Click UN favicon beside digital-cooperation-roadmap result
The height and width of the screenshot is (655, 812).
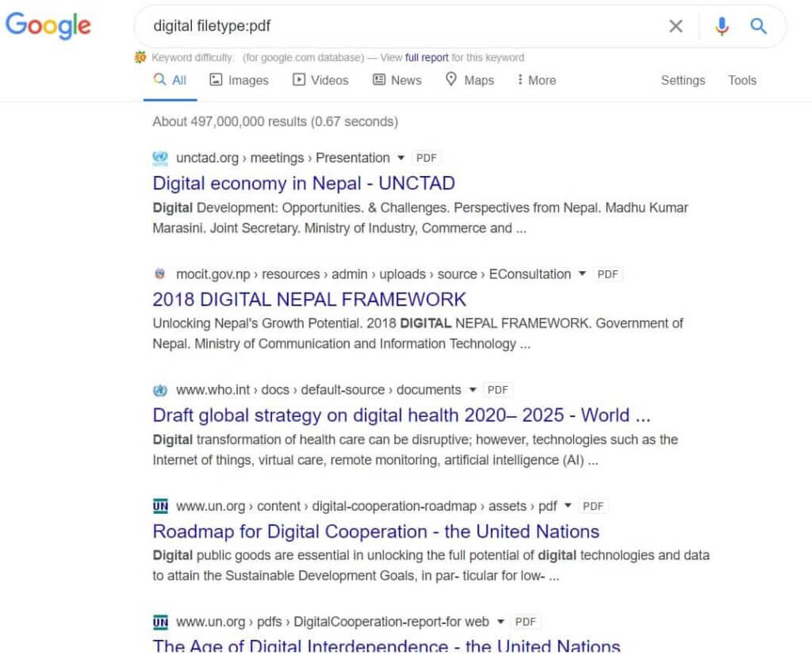[x=160, y=506]
